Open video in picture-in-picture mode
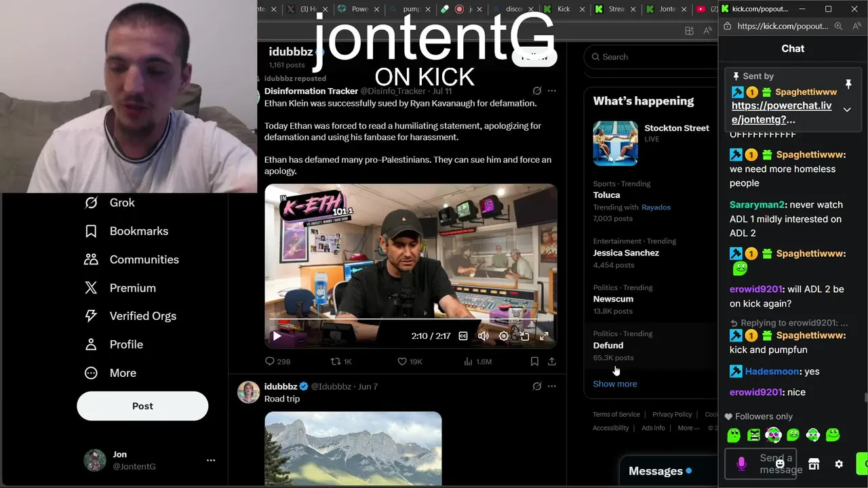Image resolution: width=868 pixels, height=488 pixels. pos(524,335)
